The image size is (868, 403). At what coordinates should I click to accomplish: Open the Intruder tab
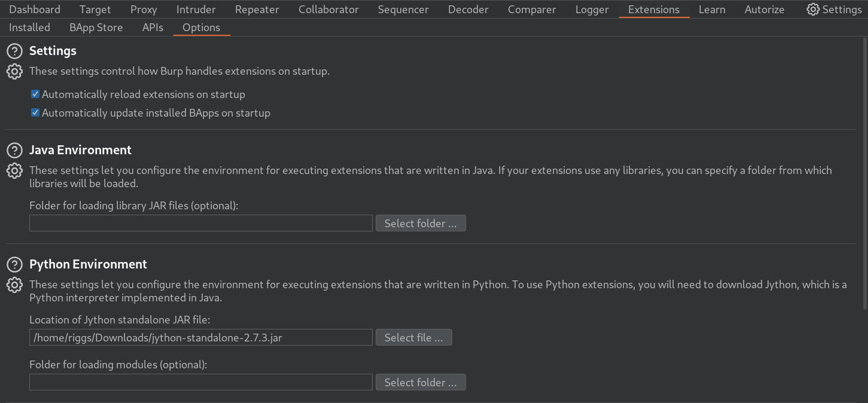pos(196,10)
